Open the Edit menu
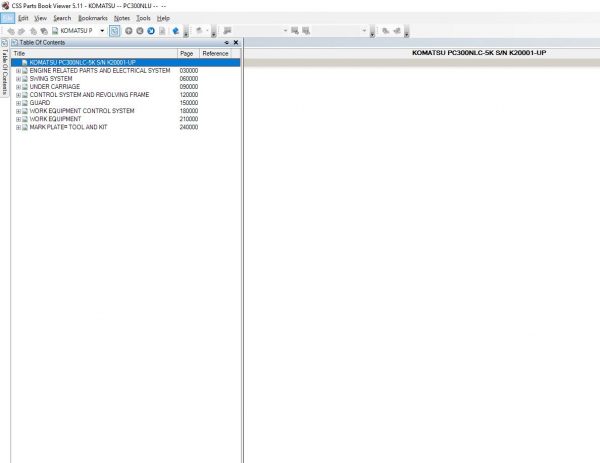This screenshot has height=463, width=600. coord(23,18)
